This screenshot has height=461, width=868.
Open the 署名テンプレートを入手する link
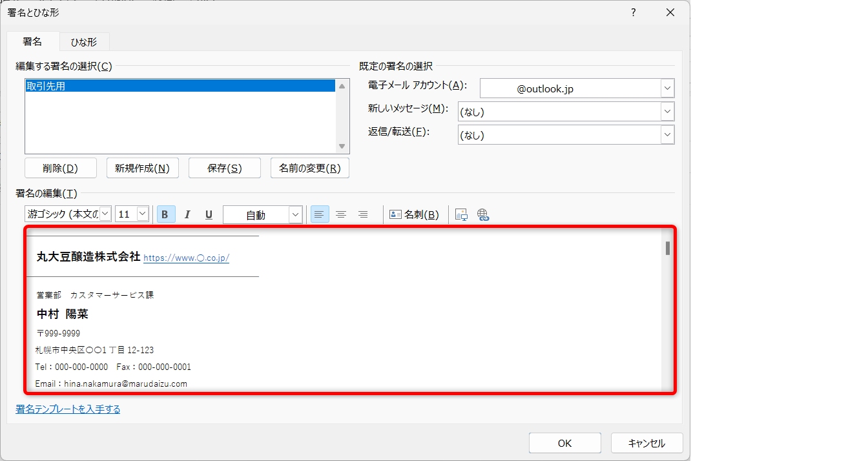(68, 409)
